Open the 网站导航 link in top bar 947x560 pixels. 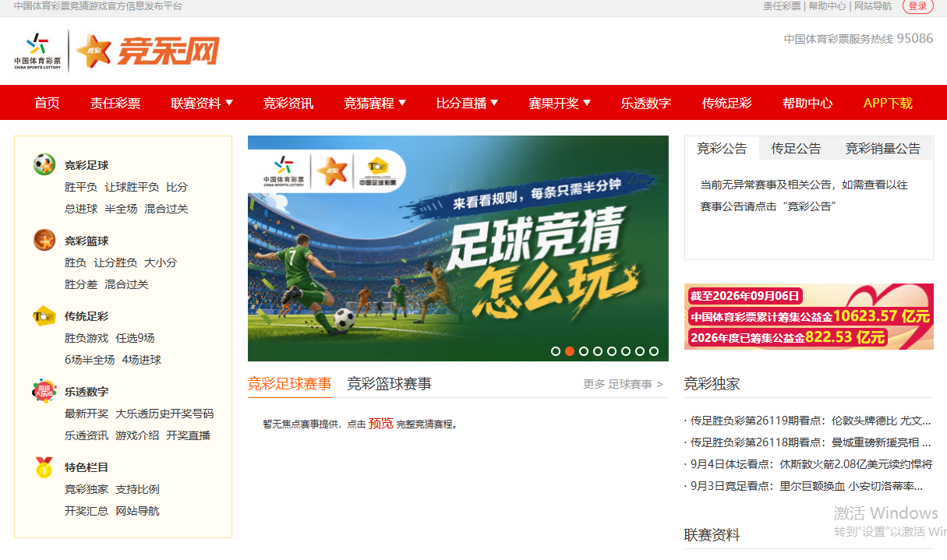pos(873,6)
